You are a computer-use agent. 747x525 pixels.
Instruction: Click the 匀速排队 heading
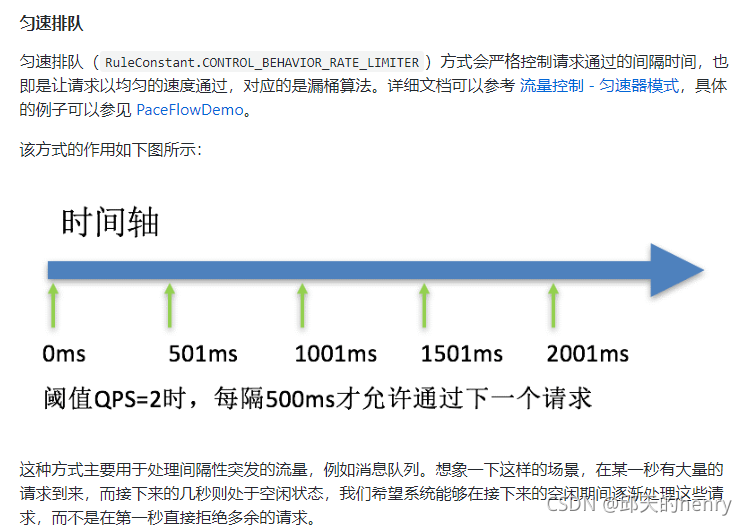pos(51,23)
